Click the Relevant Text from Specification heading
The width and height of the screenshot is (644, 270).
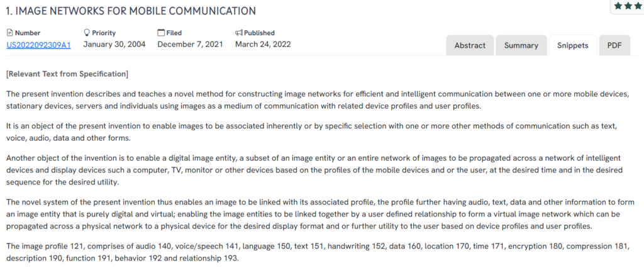[67, 74]
